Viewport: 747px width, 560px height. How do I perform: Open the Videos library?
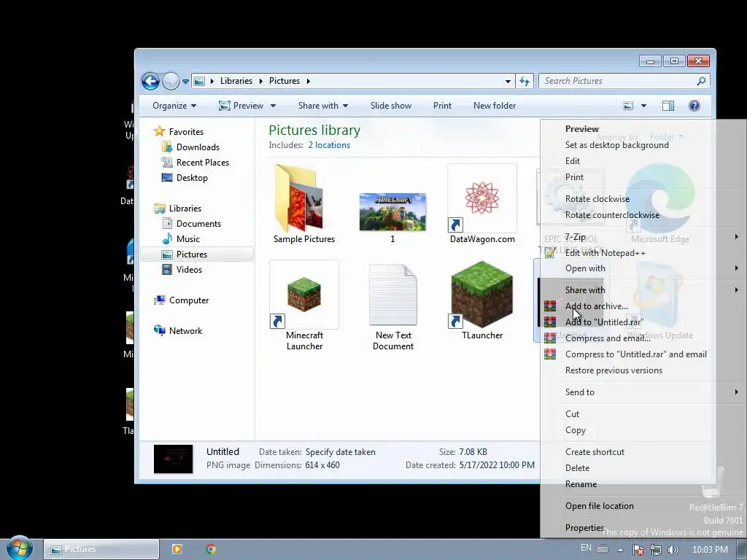[x=189, y=270]
